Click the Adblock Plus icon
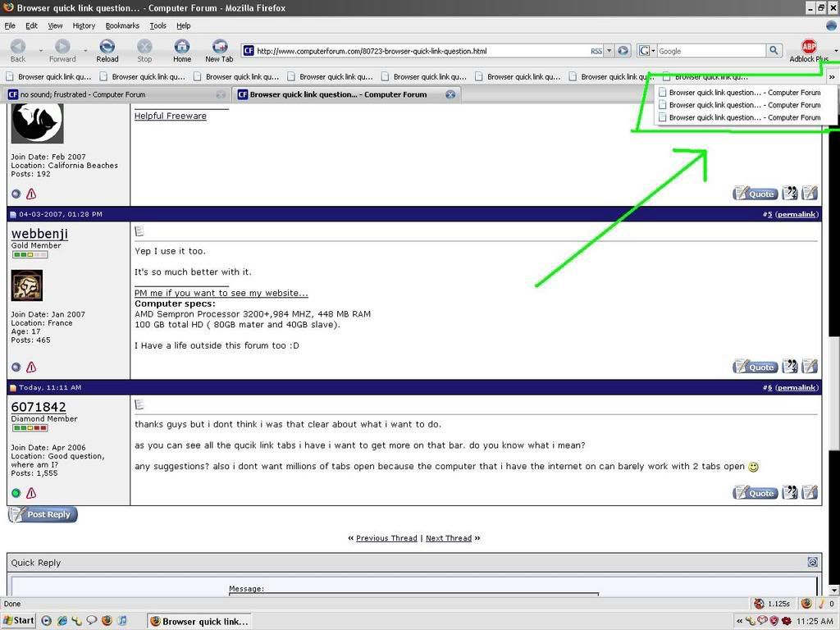 pos(809,47)
